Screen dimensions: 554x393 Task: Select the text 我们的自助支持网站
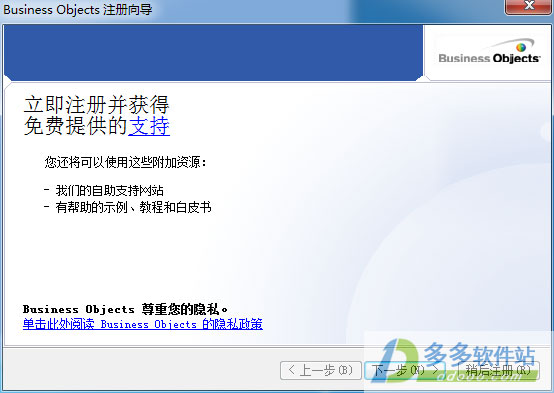coord(110,191)
